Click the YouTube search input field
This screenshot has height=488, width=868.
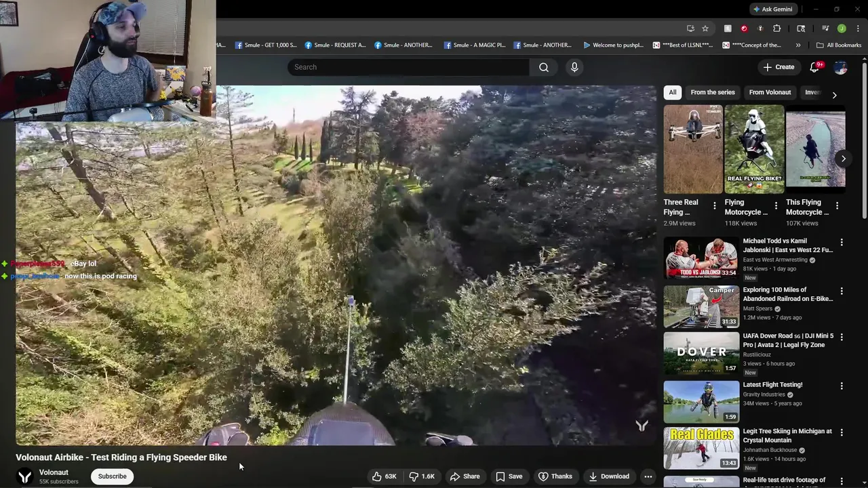click(x=408, y=67)
